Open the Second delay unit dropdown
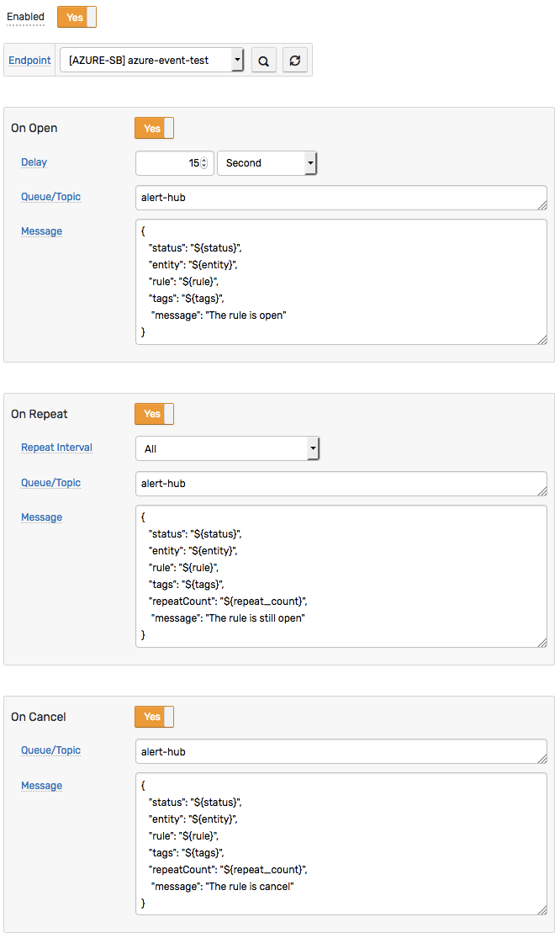The image size is (560, 938). [267, 162]
